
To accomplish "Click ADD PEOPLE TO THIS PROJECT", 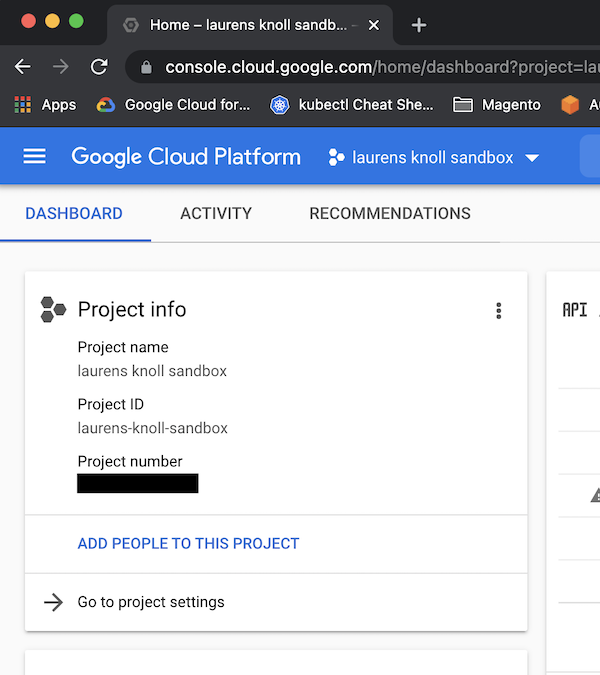I will point(188,544).
